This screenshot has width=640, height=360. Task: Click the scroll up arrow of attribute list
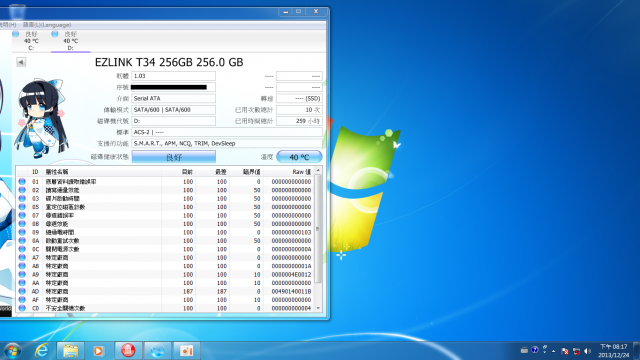pos(318,170)
